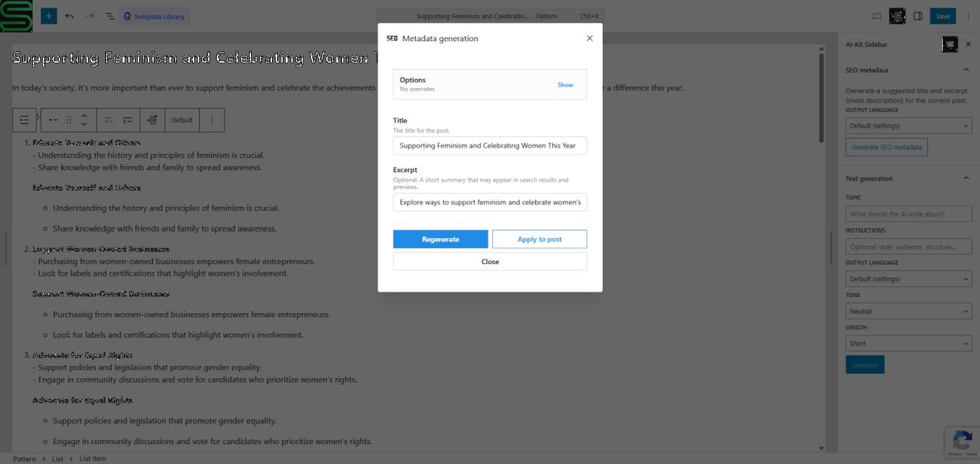Open the Length dropdown showing Short
980x464 pixels.
point(909,343)
